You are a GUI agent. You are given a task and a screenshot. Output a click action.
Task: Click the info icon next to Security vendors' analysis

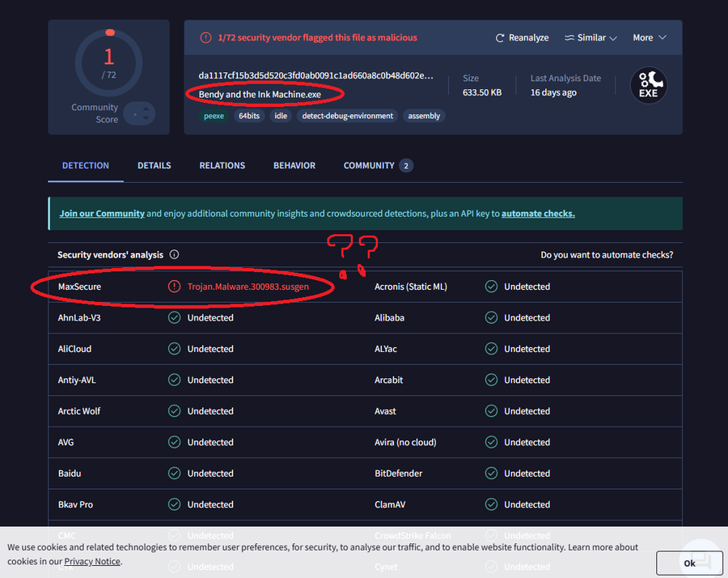pyautogui.click(x=174, y=255)
